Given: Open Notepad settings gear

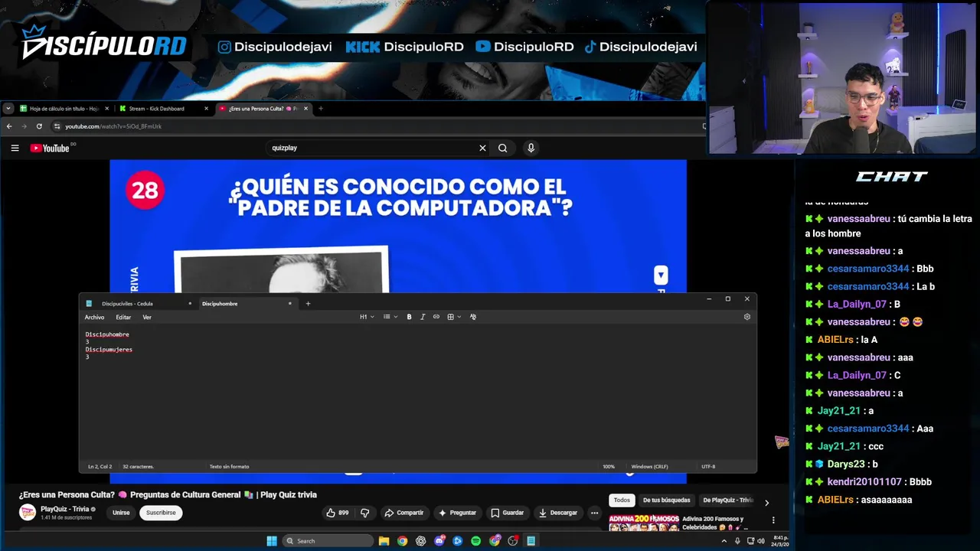Looking at the screenshot, I should [x=747, y=317].
